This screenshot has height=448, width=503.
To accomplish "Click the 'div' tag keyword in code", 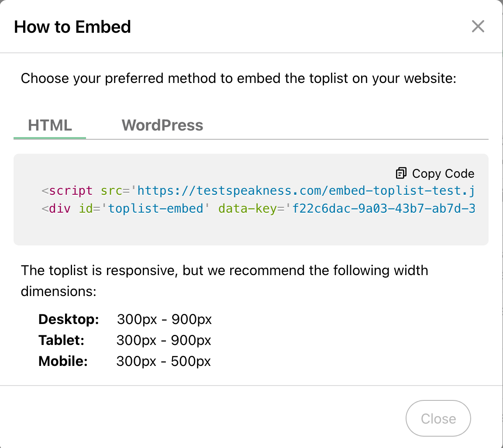I will tap(60, 208).
